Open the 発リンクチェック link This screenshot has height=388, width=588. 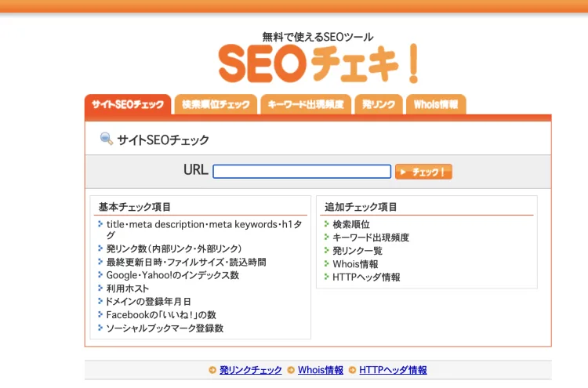point(251,370)
